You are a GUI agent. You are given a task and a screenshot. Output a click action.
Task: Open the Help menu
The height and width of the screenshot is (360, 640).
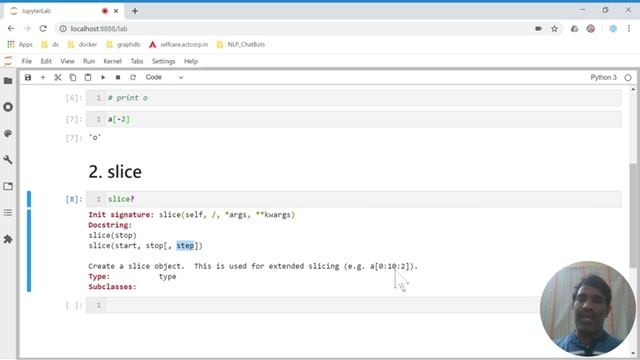[191, 61]
